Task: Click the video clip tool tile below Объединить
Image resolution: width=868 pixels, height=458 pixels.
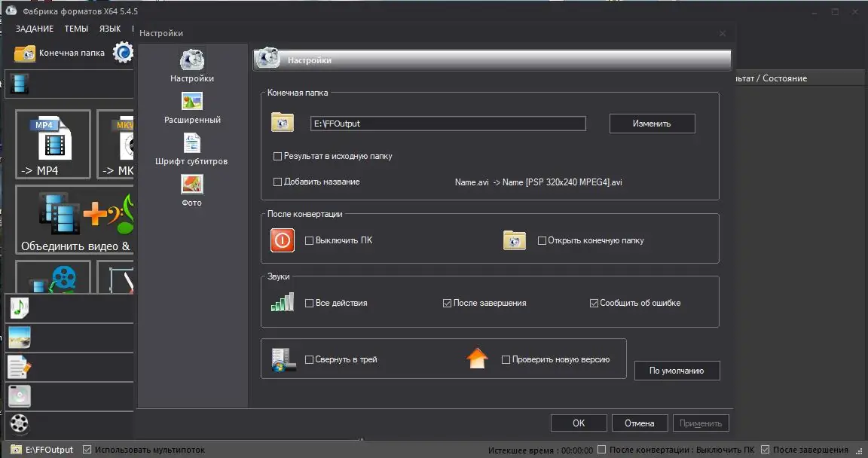Action: point(53,277)
